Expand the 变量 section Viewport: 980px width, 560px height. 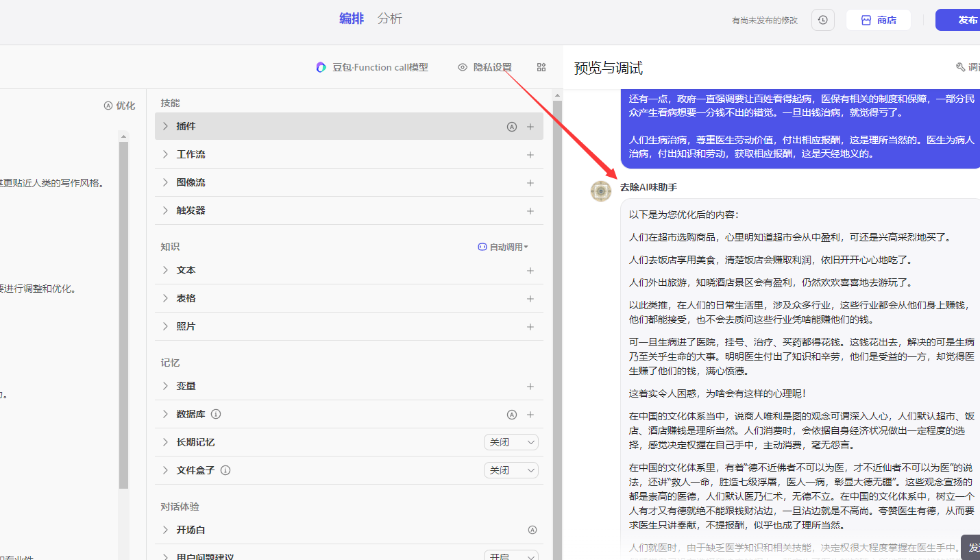tap(165, 386)
